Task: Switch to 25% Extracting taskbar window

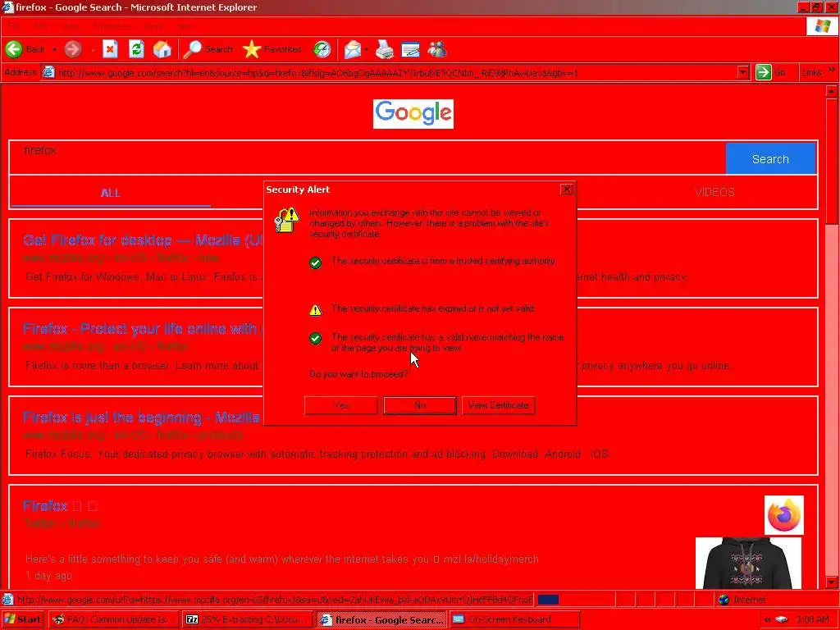Action: pyautogui.click(x=247, y=619)
